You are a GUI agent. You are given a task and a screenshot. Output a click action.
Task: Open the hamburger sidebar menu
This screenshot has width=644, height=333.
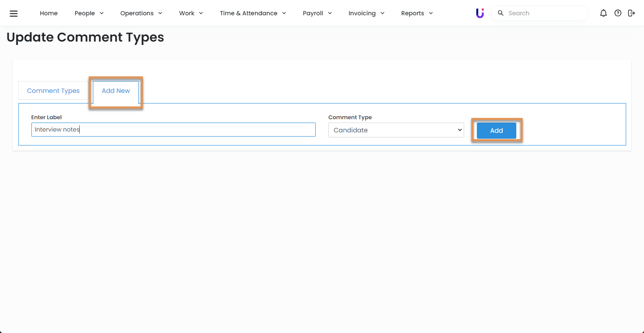coord(14,14)
